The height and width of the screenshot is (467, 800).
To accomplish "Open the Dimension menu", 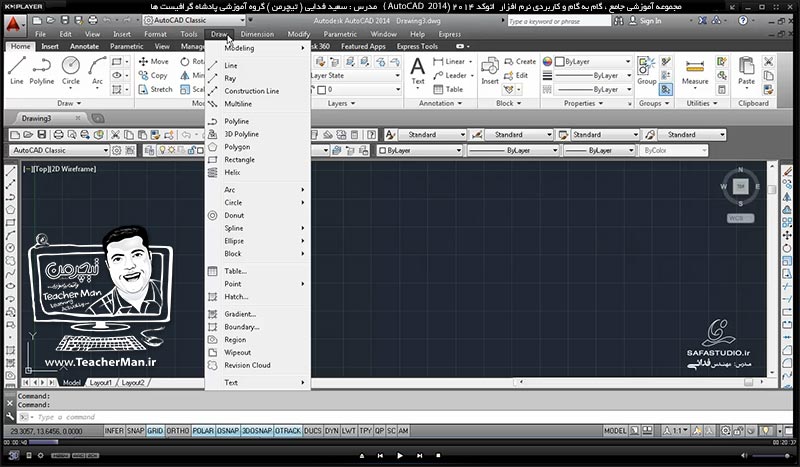I will pyautogui.click(x=257, y=34).
